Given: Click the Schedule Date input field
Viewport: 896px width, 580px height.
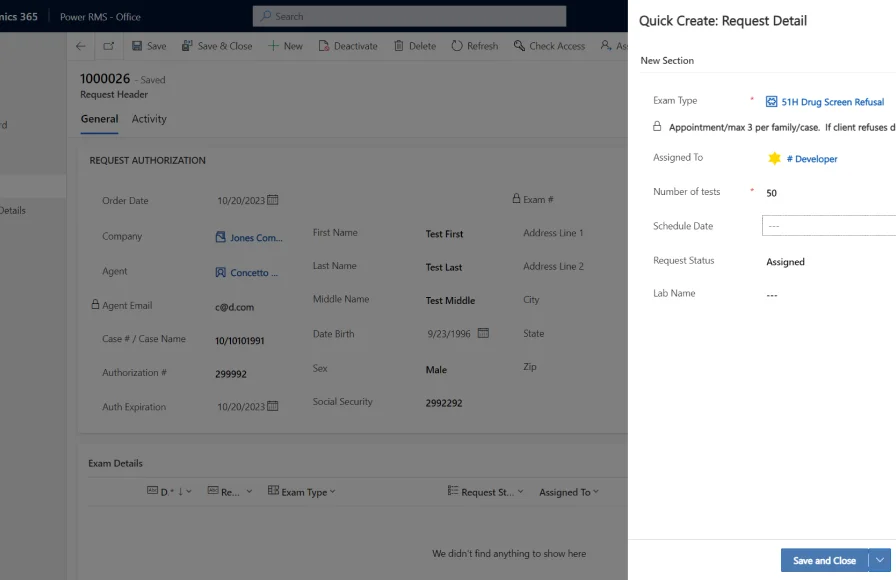Looking at the screenshot, I should point(828,226).
